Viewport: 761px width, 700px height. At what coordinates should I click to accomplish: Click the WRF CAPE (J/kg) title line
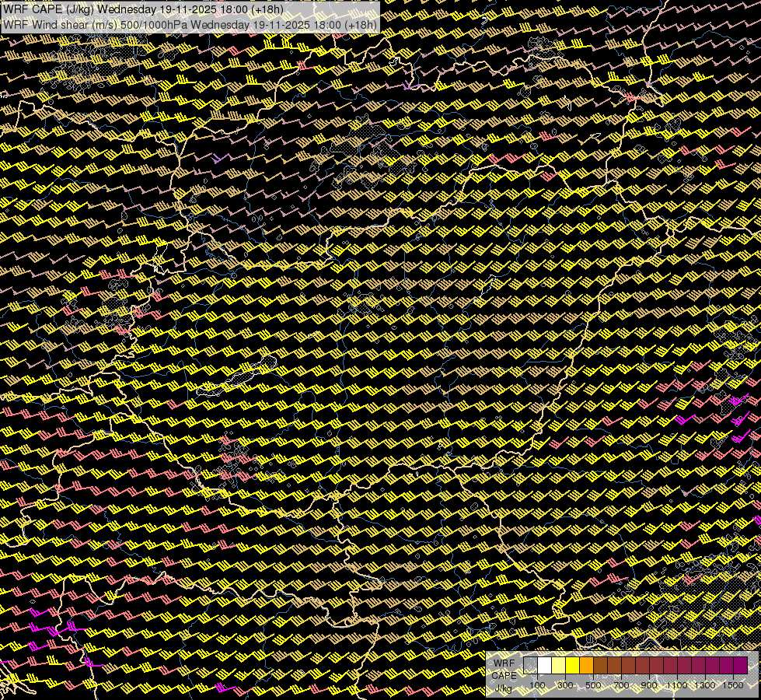coord(143,9)
